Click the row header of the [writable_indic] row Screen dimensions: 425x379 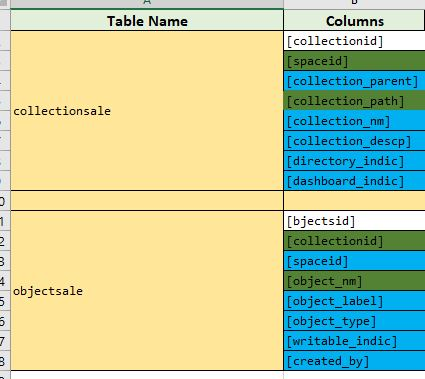(x=5, y=341)
